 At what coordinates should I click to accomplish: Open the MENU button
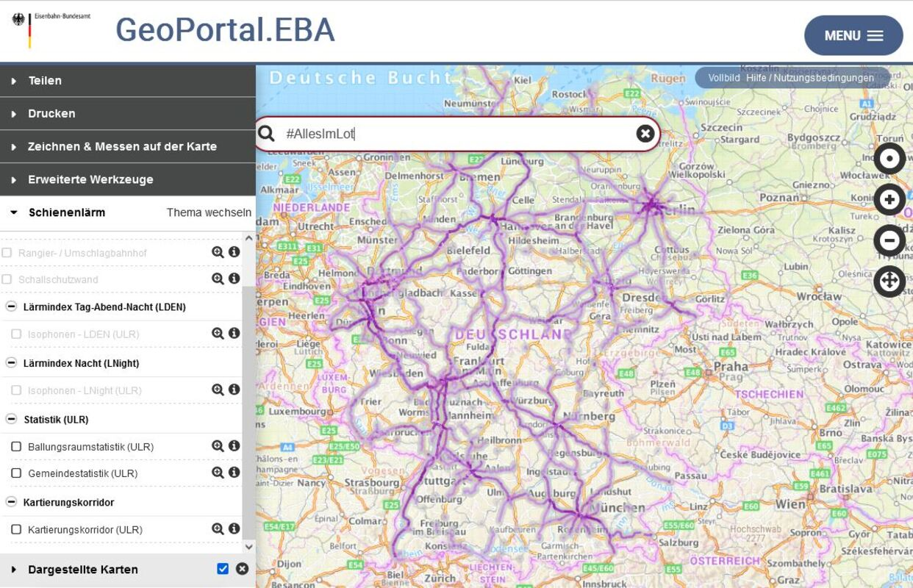[853, 35]
